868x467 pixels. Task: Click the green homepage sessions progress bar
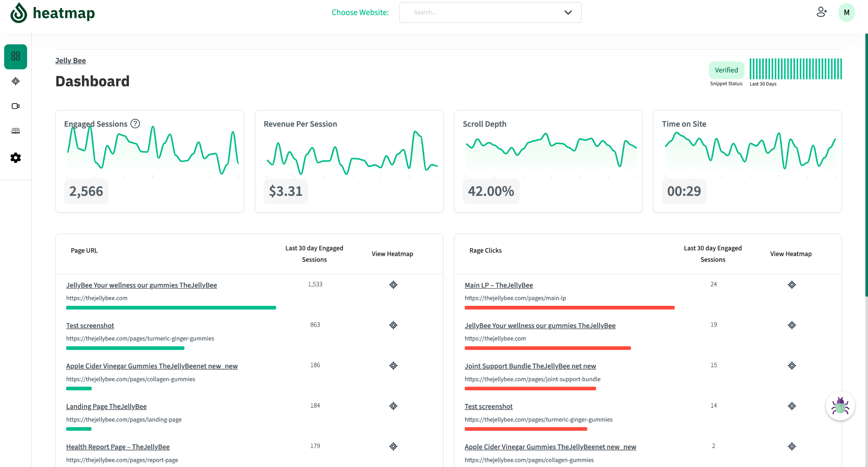click(x=171, y=308)
